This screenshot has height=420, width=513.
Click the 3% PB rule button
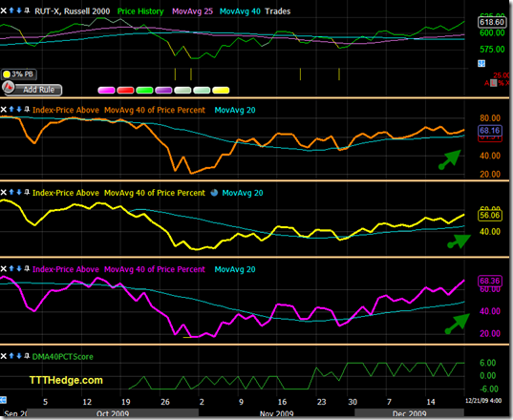(x=19, y=74)
